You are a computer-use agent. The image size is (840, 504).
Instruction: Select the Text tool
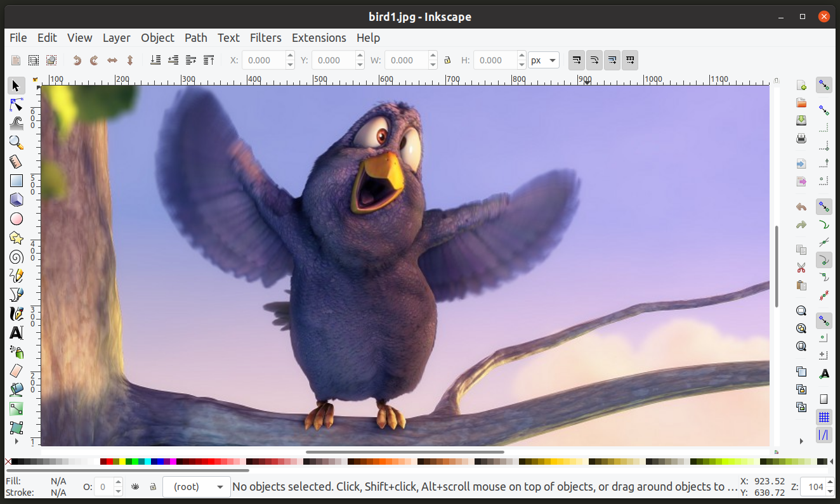coord(16,333)
